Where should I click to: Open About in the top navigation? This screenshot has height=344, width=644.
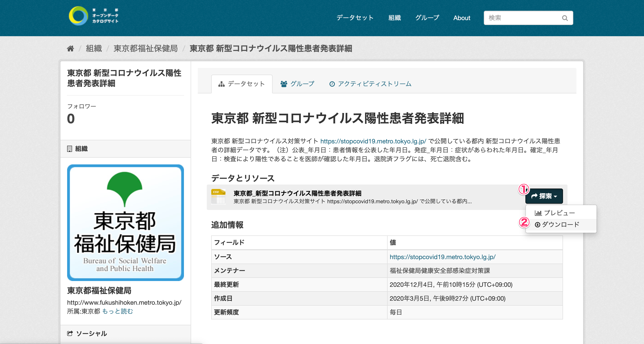[x=461, y=18]
